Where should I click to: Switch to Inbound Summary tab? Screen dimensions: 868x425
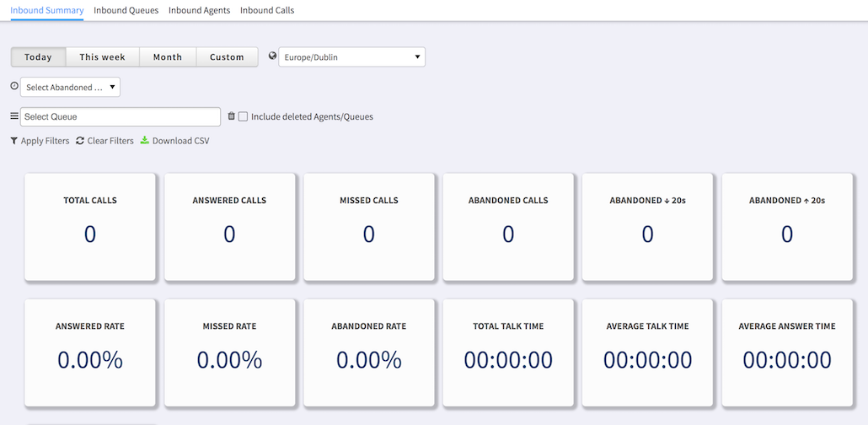pyautogui.click(x=47, y=10)
